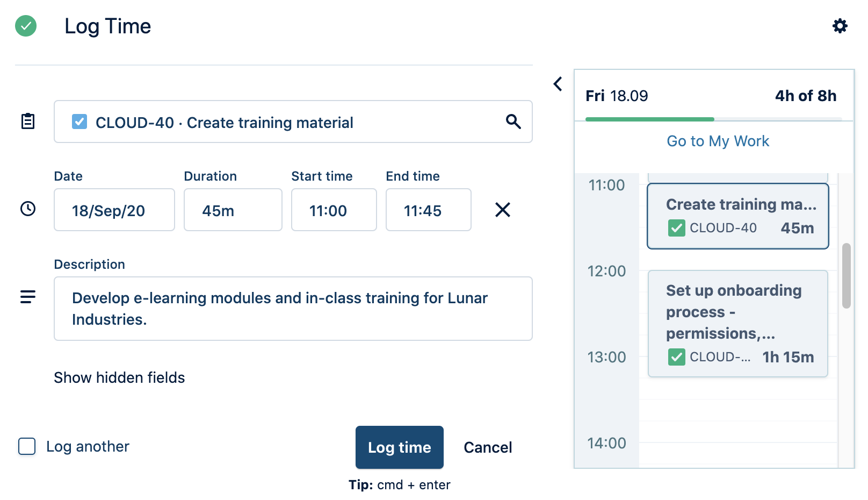Edit the Duration field showing 45m
Screen dimensions: 868x500
(x=233, y=210)
